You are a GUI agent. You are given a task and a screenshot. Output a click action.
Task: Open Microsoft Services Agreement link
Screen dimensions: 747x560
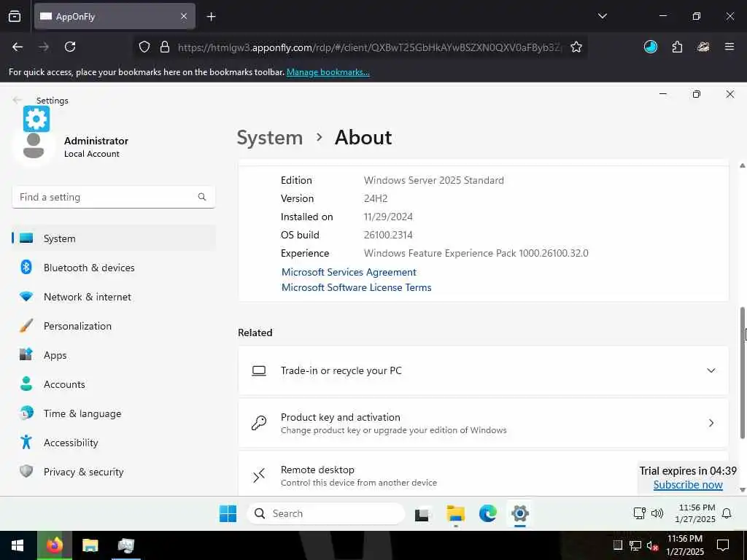pos(349,272)
